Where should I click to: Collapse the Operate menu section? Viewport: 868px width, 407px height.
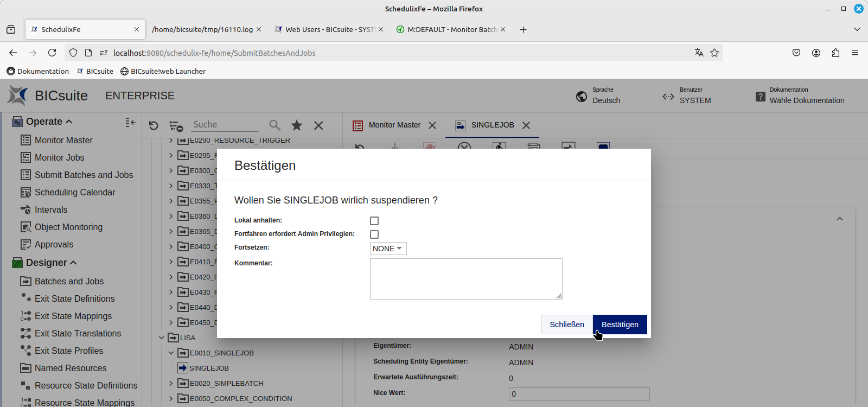pyautogui.click(x=69, y=122)
